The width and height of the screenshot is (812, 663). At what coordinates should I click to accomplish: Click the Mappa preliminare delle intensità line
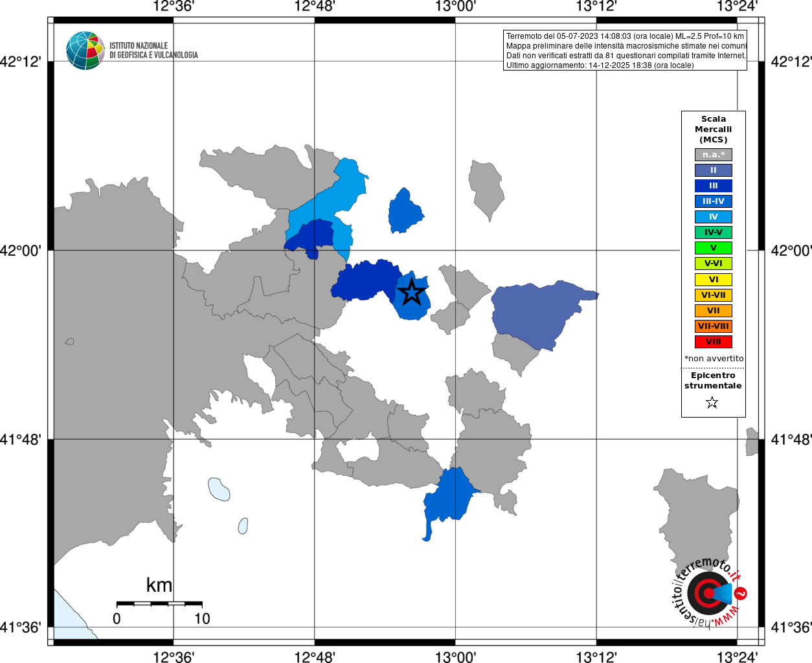[x=626, y=46]
